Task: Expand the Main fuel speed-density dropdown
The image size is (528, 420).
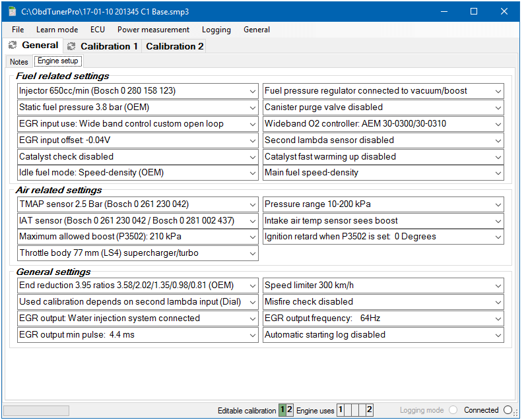Action: (x=383, y=173)
